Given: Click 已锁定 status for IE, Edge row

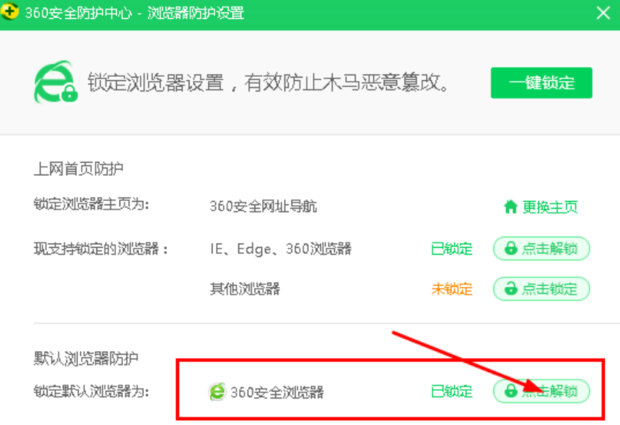Looking at the screenshot, I should 452,249.
